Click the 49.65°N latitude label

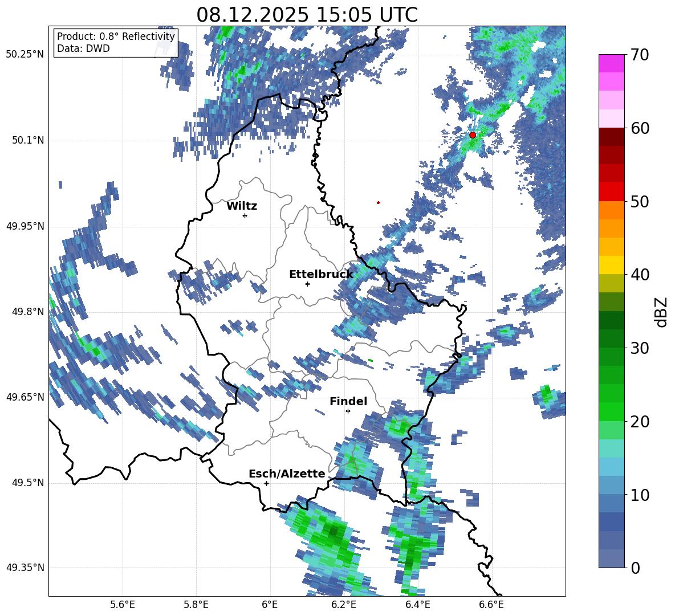25,397
